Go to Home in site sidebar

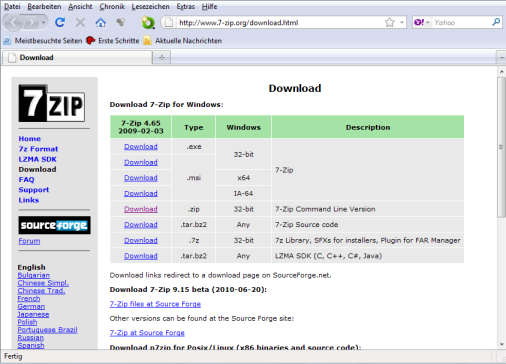(x=30, y=139)
